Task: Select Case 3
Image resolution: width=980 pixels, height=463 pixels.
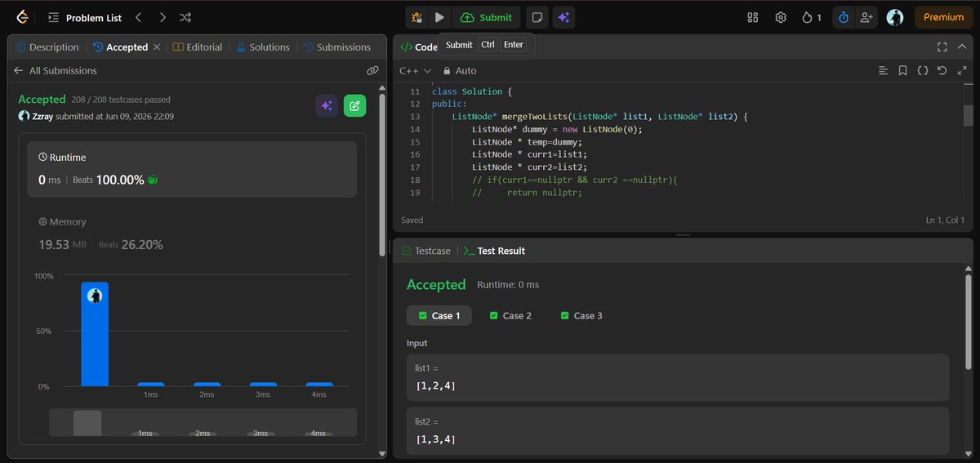Action: pyautogui.click(x=581, y=315)
